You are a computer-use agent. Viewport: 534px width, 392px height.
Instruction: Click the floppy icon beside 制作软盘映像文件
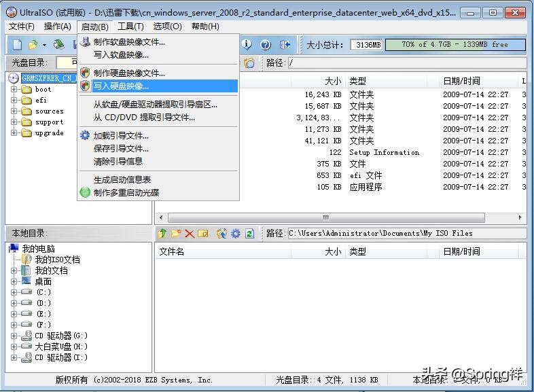(x=85, y=42)
